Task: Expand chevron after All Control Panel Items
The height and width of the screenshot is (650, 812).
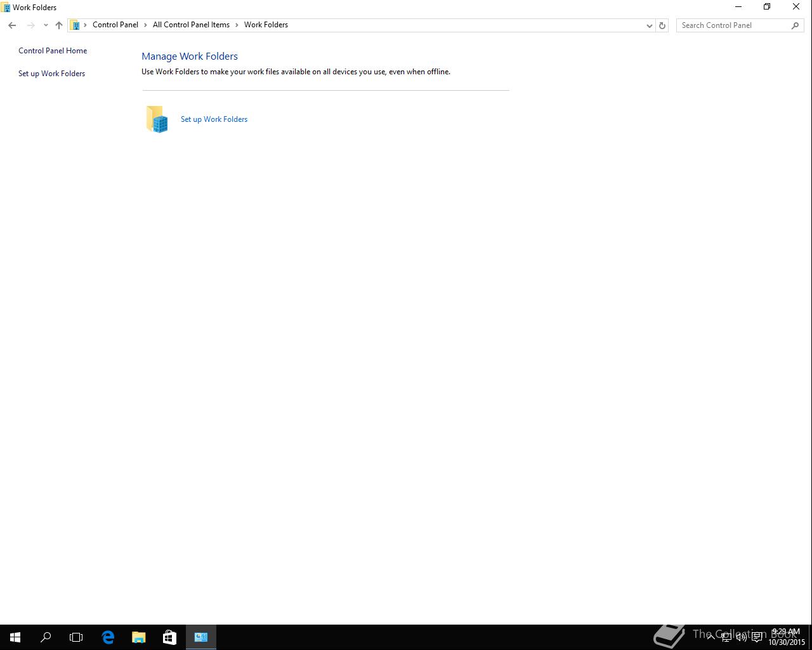Action: [x=237, y=25]
